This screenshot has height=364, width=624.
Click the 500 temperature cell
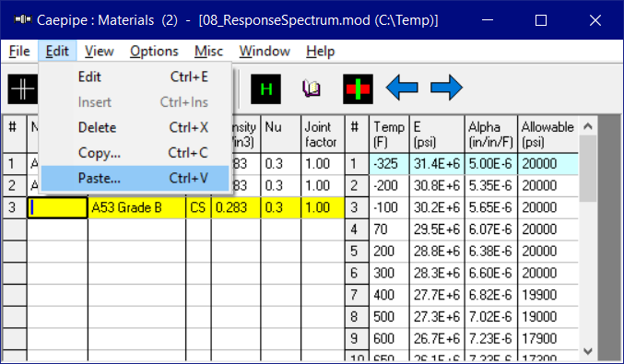[389, 317]
